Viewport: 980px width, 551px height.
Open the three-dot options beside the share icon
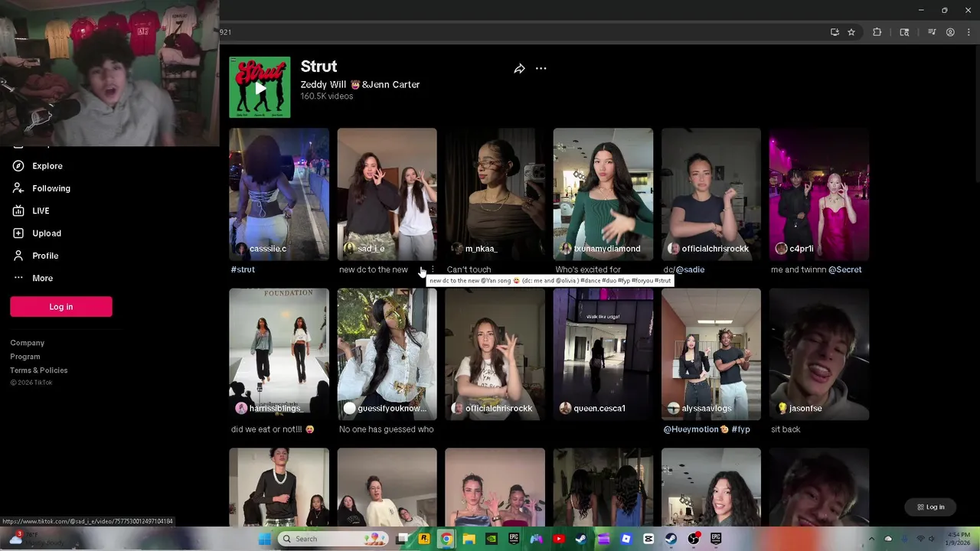click(x=541, y=69)
